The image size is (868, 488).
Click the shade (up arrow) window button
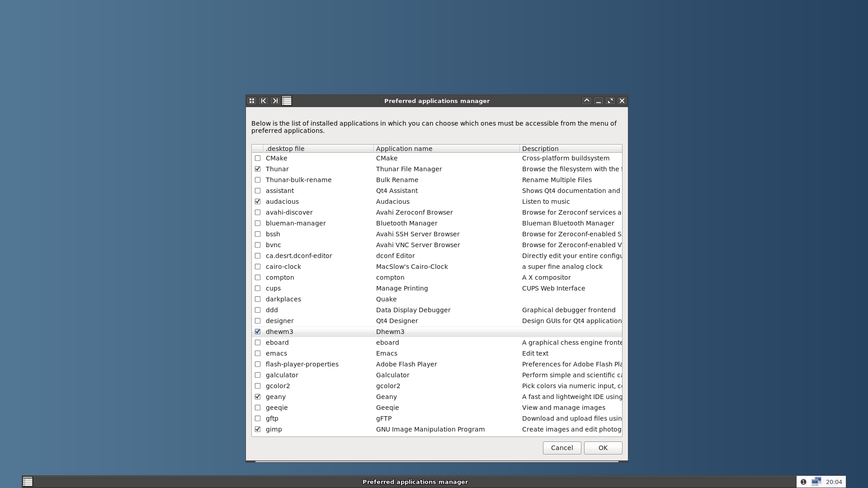pos(586,101)
